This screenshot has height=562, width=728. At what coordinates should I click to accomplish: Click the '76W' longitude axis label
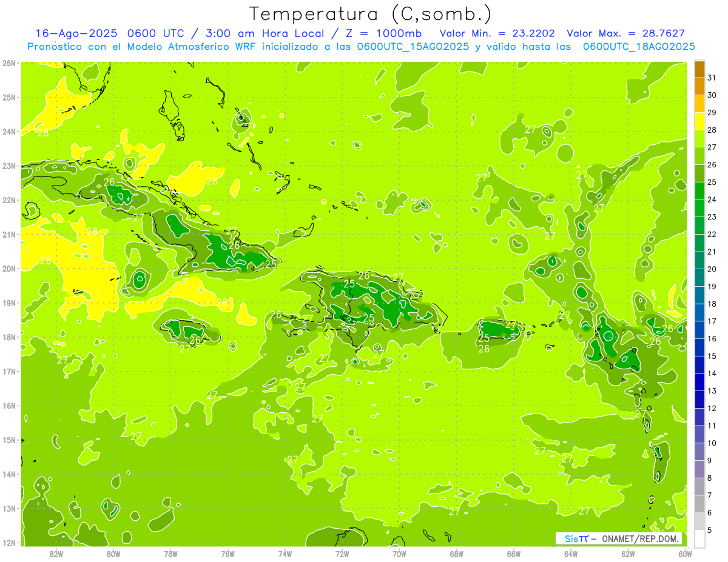pos(227,554)
